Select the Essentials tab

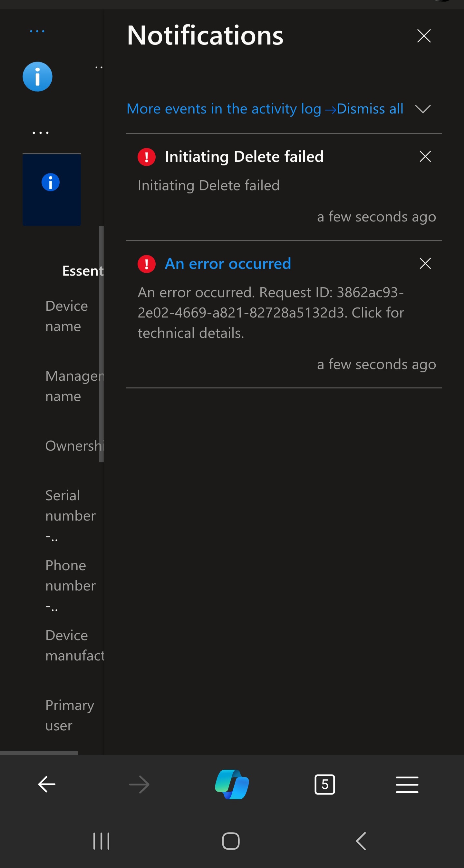[82, 270]
